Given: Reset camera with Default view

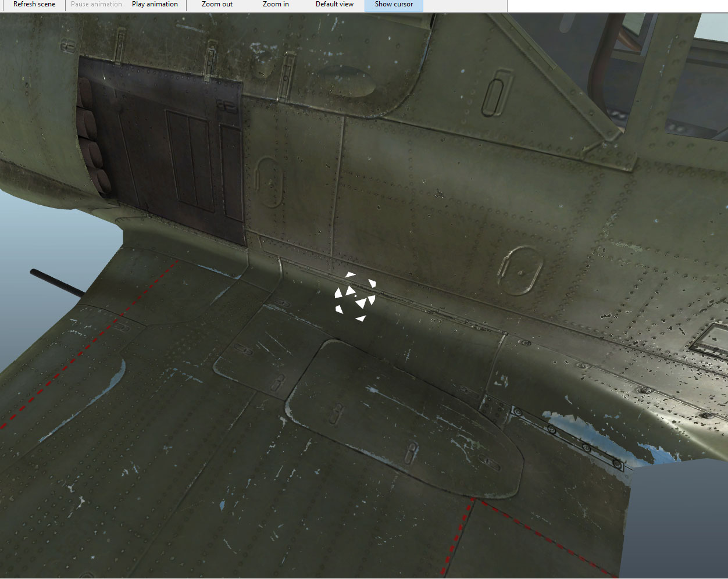Looking at the screenshot, I should [x=334, y=5].
